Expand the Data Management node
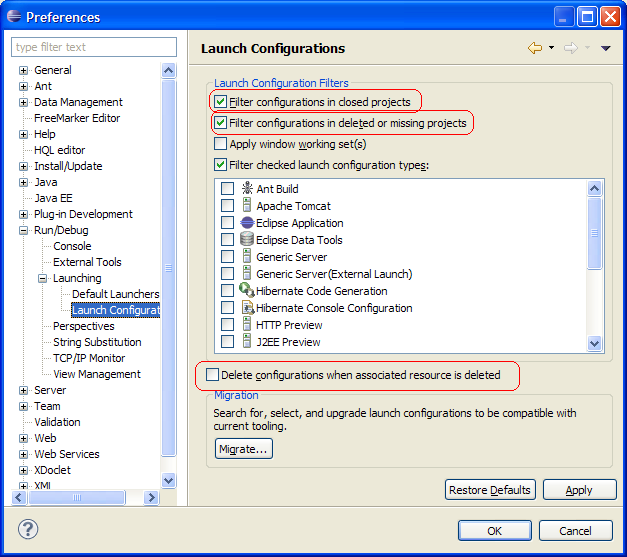 click(23, 102)
